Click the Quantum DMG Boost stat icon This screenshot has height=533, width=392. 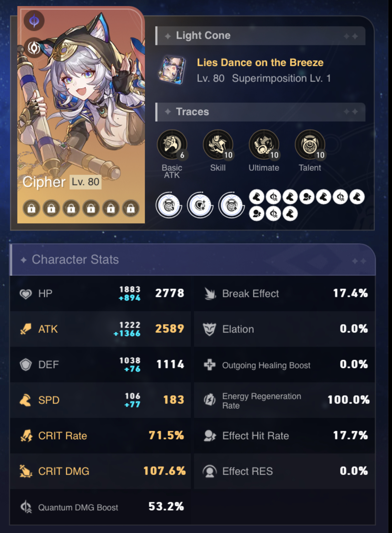pyautogui.click(x=26, y=507)
